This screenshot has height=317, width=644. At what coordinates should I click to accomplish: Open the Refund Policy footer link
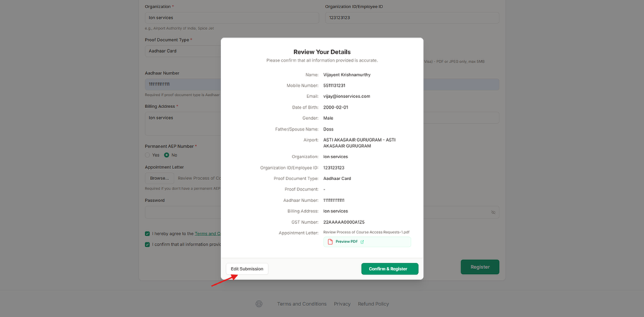pyautogui.click(x=373, y=304)
